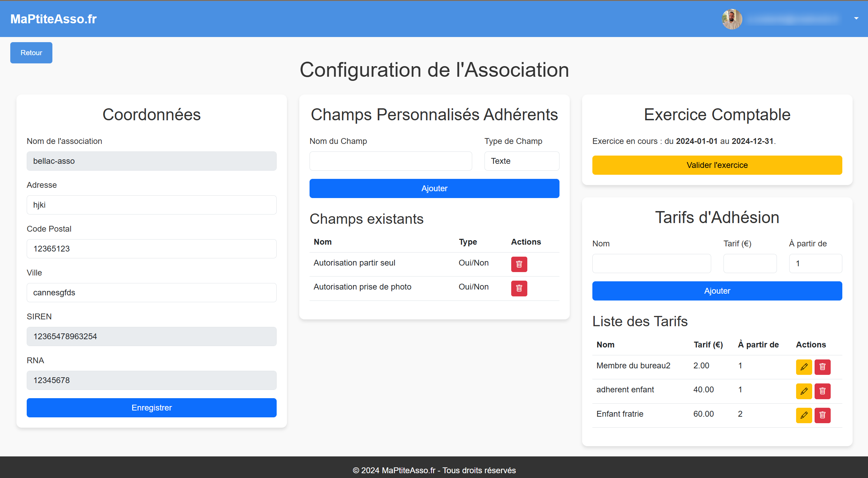Screen dimensions: 868x478
Task: Delete the Membre du bureau2 tarif
Action: [x=822, y=367]
